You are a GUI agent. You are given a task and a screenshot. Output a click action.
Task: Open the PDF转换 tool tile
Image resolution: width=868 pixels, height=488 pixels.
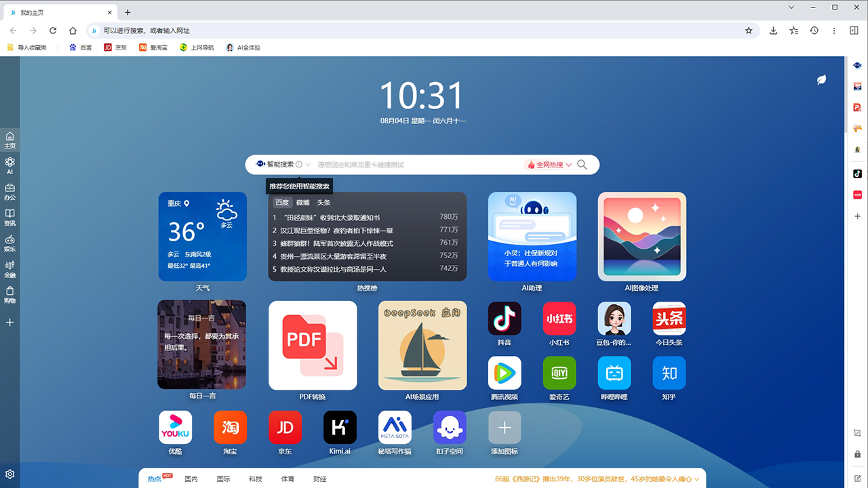click(x=313, y=346)
